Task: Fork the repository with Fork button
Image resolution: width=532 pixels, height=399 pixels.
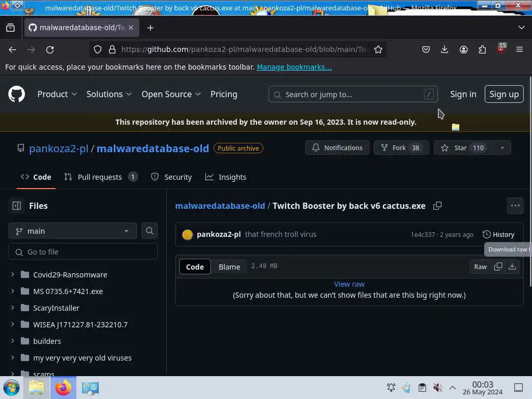Action: 401,148
